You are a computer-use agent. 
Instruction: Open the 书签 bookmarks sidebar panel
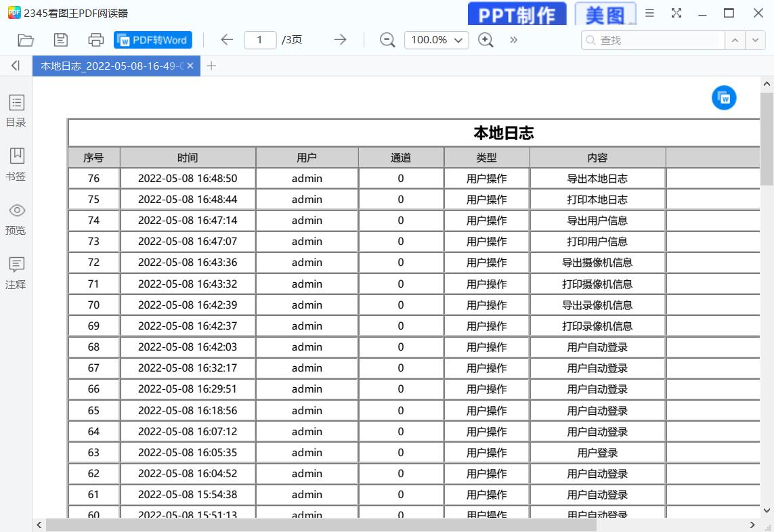tap(16, 164)
